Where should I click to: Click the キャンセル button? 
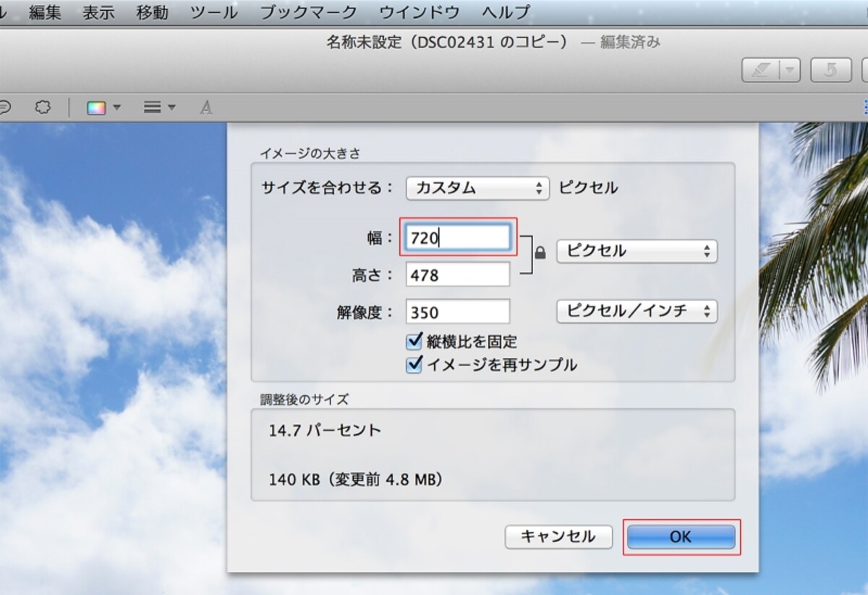[558, 537]
